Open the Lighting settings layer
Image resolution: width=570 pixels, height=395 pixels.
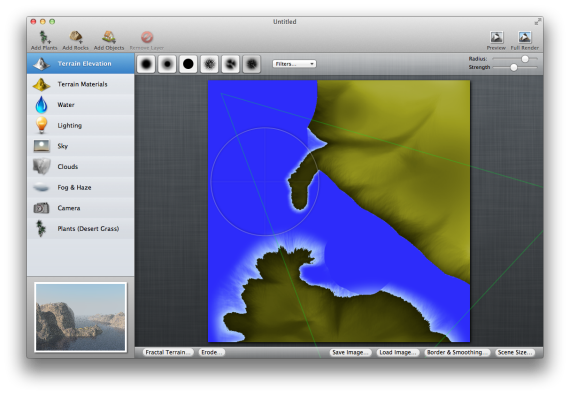click(x=81, y=125)
